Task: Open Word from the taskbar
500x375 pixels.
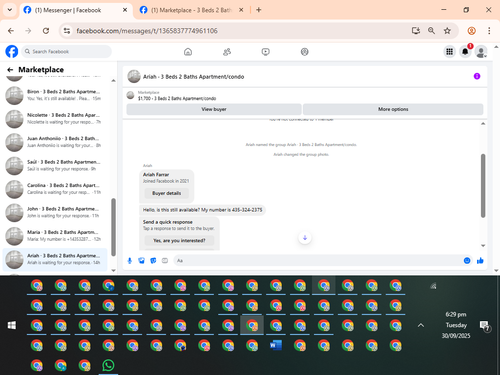Action: [276, 345]
